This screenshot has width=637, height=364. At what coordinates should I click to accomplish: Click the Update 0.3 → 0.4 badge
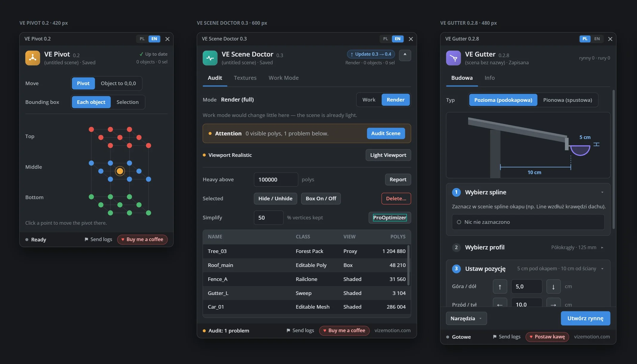point(371,54)
